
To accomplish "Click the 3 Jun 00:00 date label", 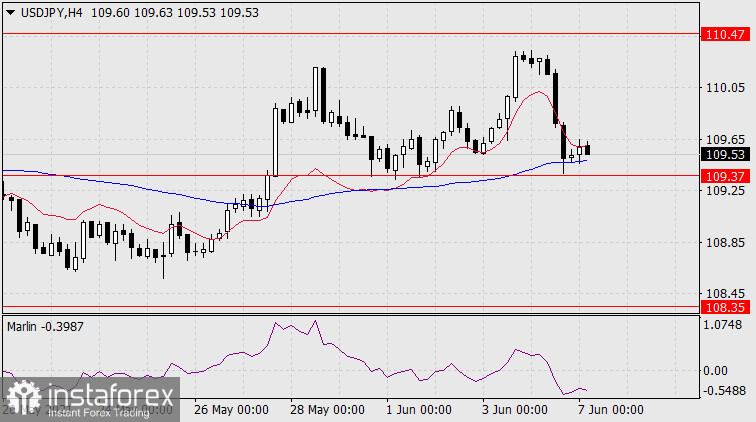I will pos(514,410).
